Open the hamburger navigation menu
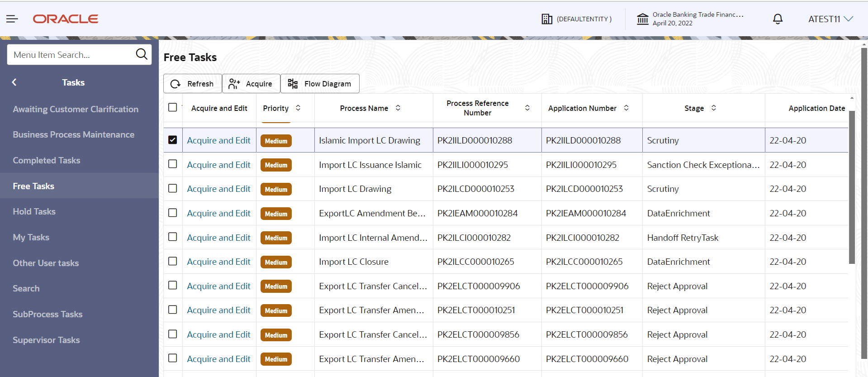Viewport: 868px width, 377px height. pyautogui.click(x=12, y=19)
